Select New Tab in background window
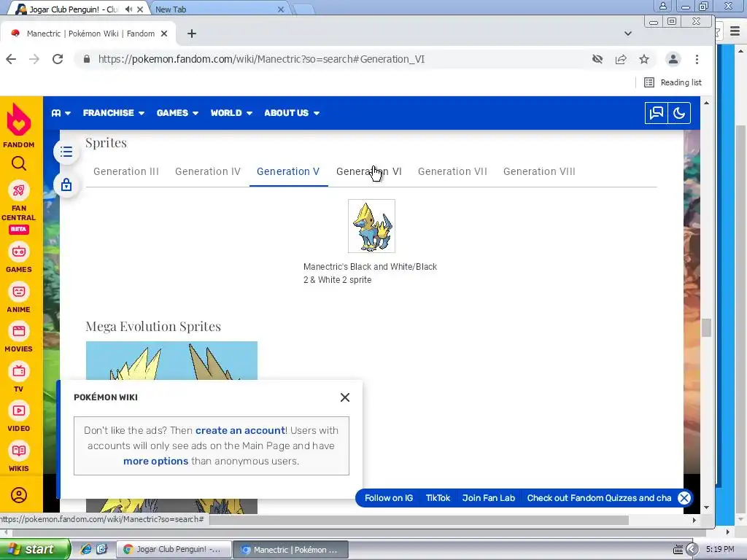Image resolution: width=747 pixels, height=560 pixels. (x=219, y=9)
